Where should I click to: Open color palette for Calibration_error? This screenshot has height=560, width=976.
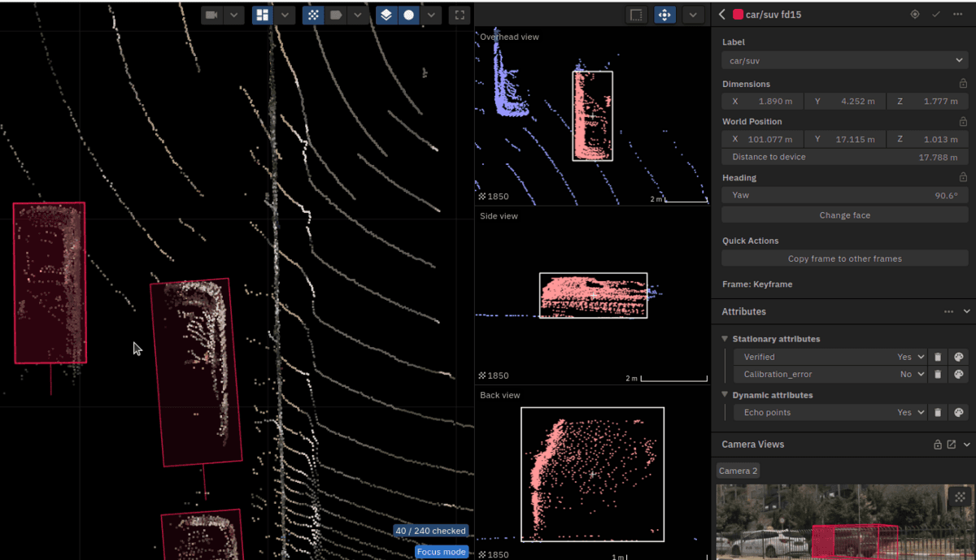point(958,374)
